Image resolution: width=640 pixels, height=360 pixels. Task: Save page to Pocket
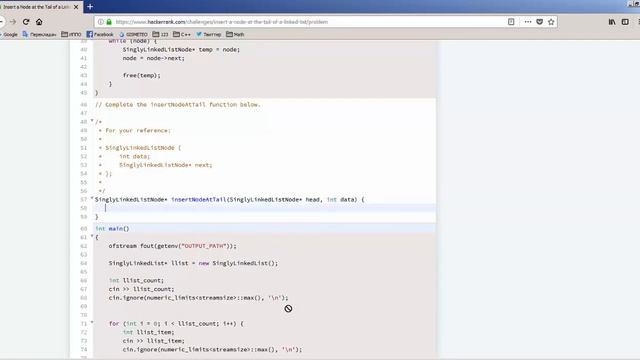(540, 22)
